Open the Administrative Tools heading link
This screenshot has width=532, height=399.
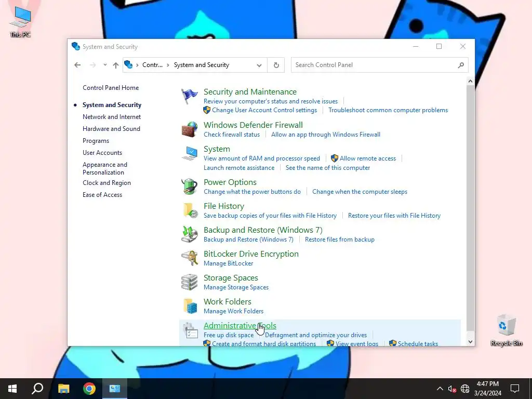(x=240, y=325)
